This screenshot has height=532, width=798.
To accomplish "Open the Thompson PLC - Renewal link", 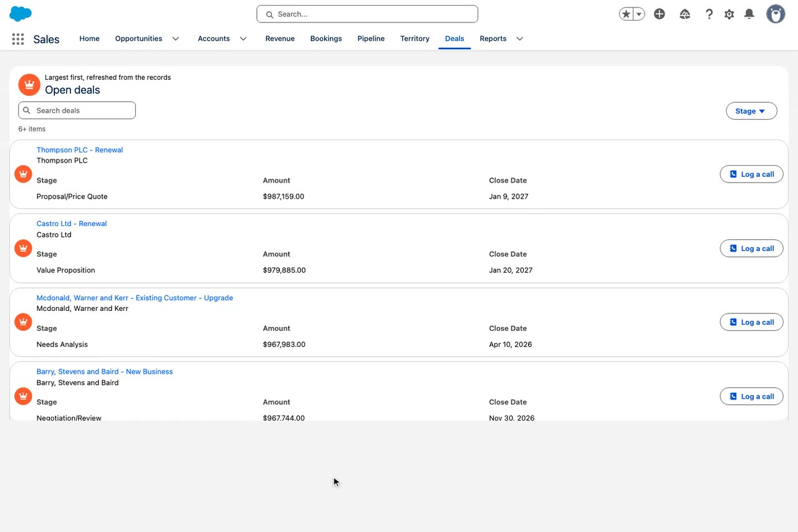I will pyautogui.click(x=80, y=150).
